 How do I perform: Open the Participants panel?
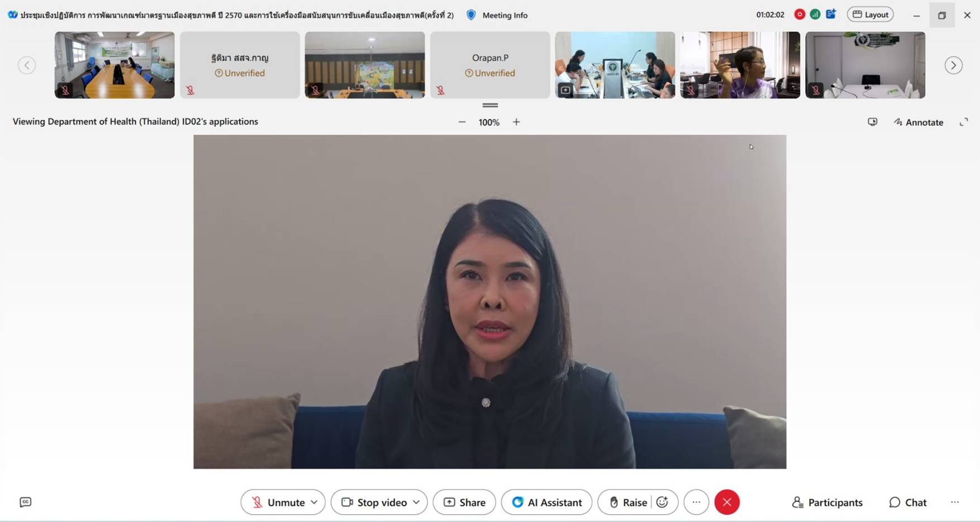827,502
